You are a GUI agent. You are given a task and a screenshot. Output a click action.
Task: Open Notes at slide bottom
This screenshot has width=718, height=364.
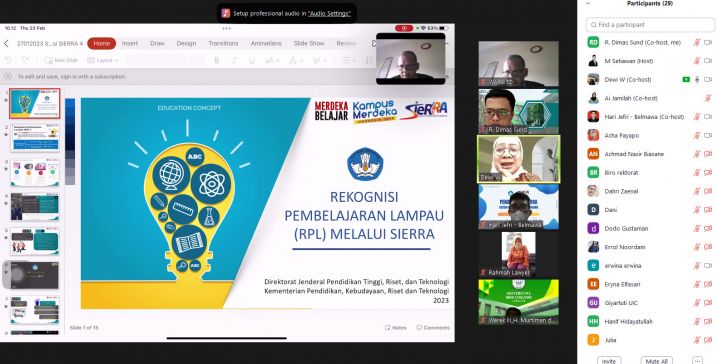click(x=396, y=328)
